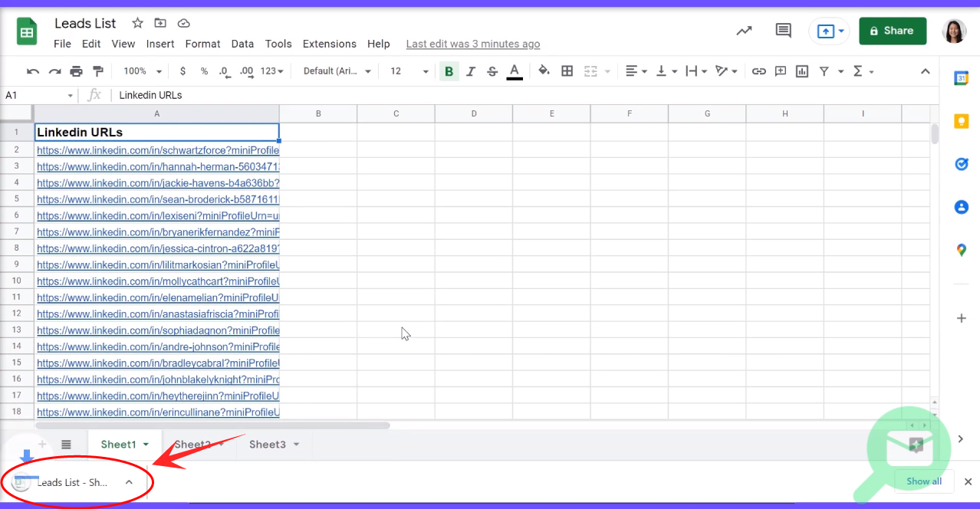
Task: Open Google Calendar side panel icon
Action: tap(961, 77)
